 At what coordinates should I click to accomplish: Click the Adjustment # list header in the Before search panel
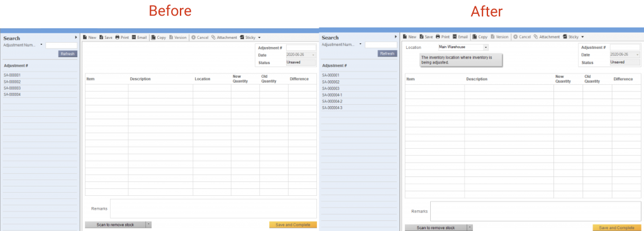pos(16,65)
